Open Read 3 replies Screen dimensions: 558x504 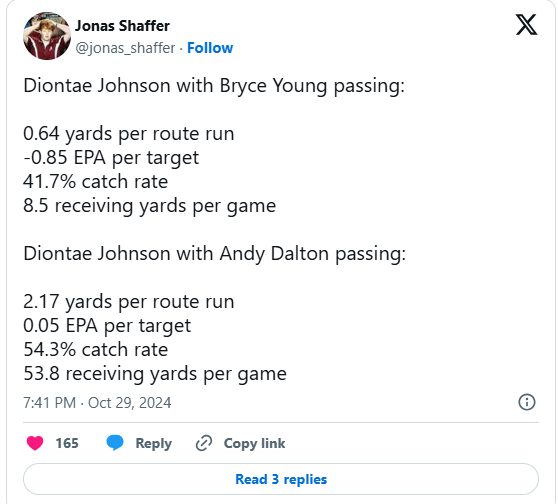click(281, 479)
